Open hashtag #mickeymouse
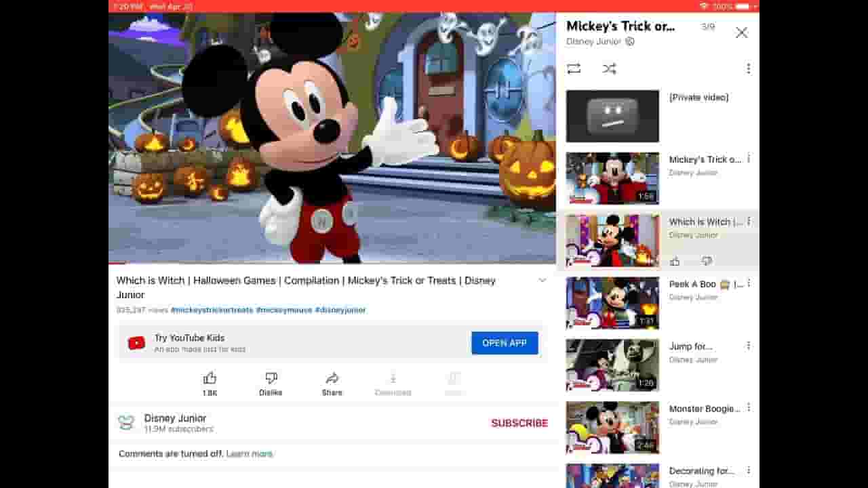Screen dimensions: 868x488 284,310
